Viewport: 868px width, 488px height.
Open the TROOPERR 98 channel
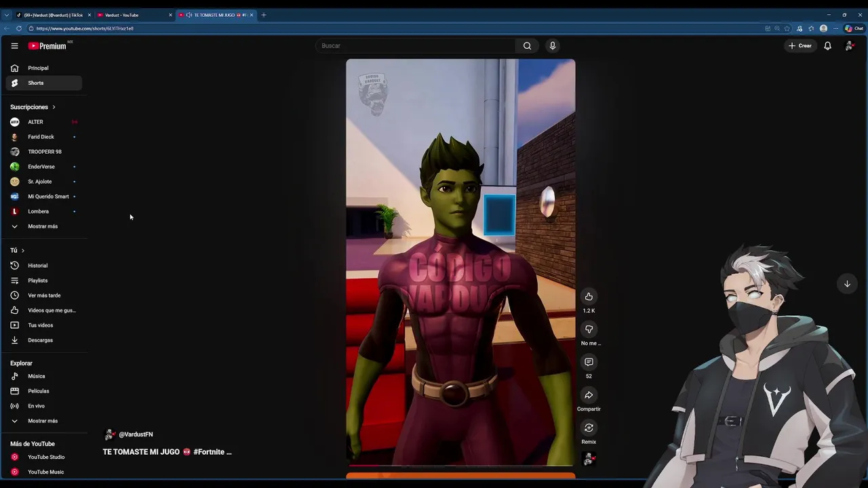(x=43, y=152)
